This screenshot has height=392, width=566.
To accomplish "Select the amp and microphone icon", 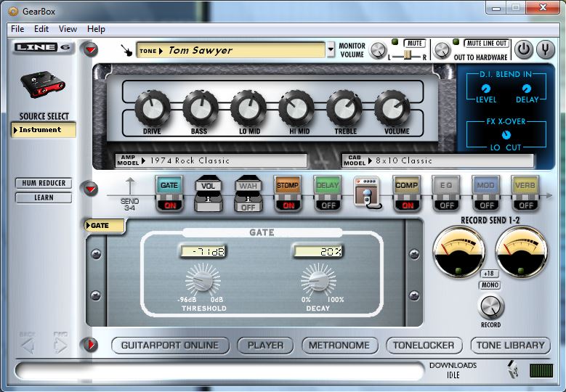I will click(367, 192).
